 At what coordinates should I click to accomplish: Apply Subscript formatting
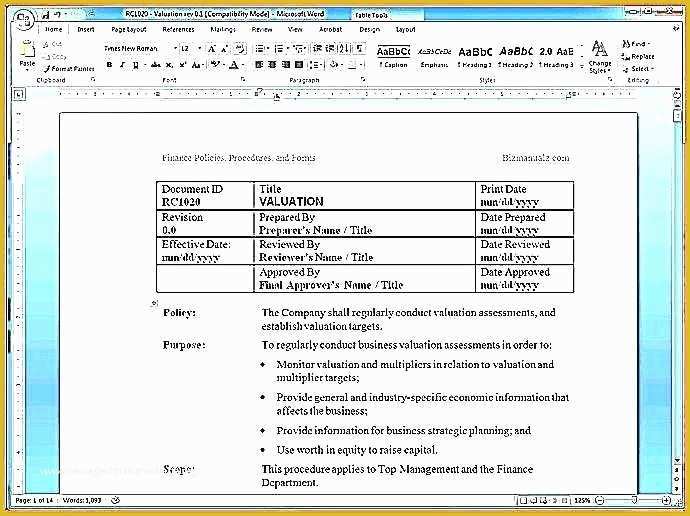click(169, 65)
